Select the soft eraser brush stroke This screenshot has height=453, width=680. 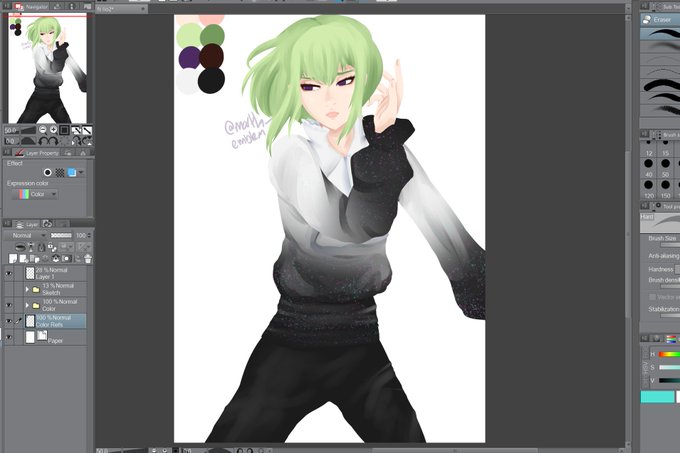click(x=660, y=47)
